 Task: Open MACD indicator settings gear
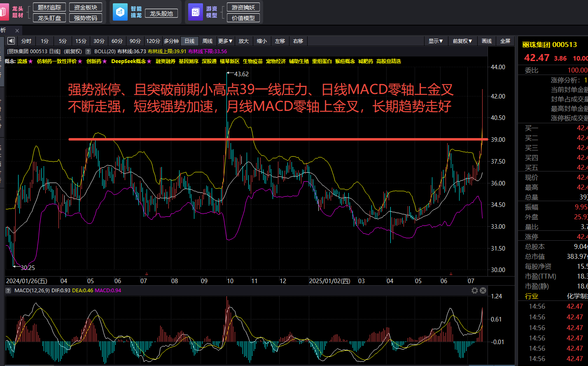[x=475, y=291]
